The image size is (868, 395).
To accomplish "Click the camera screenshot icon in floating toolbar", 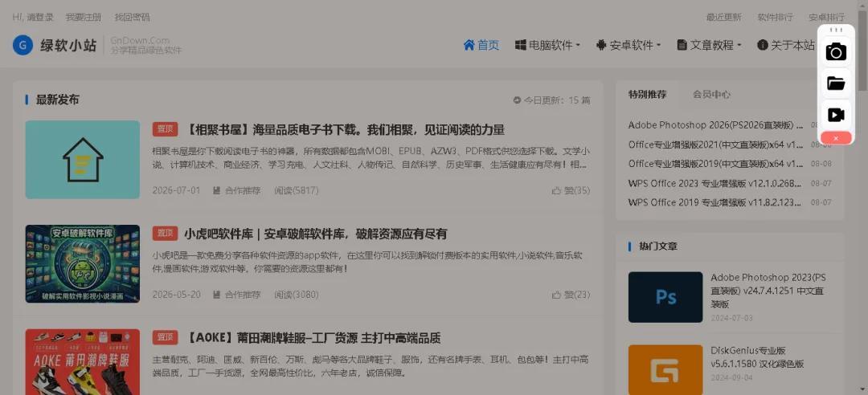I will pos(836,51).
